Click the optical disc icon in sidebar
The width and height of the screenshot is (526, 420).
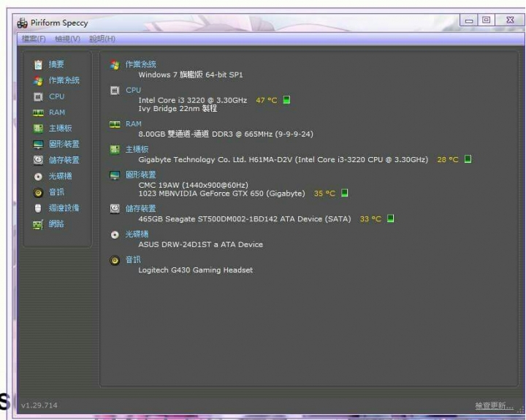pyautogui.click(x=38, y=177)
